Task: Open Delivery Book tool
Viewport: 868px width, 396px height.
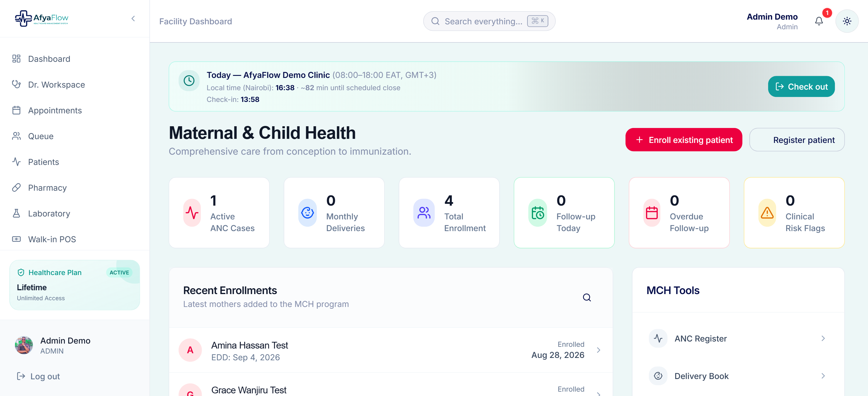Action: pos(738,376)
